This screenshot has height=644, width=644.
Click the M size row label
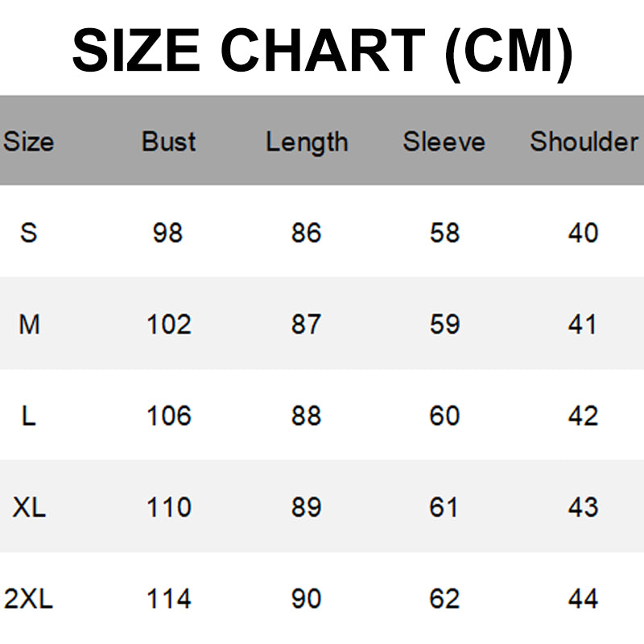point(29,324)
